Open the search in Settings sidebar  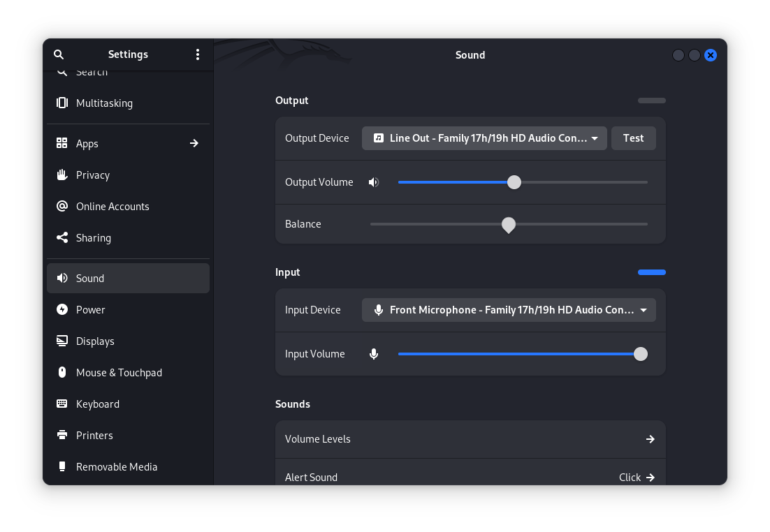pyautogui.click(x=59, y=54)
